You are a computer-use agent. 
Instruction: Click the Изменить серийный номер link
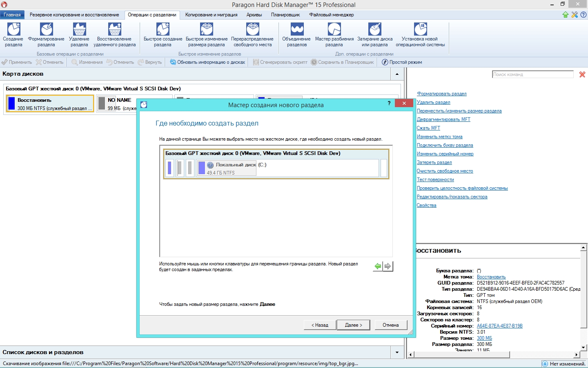click(445, 154)
